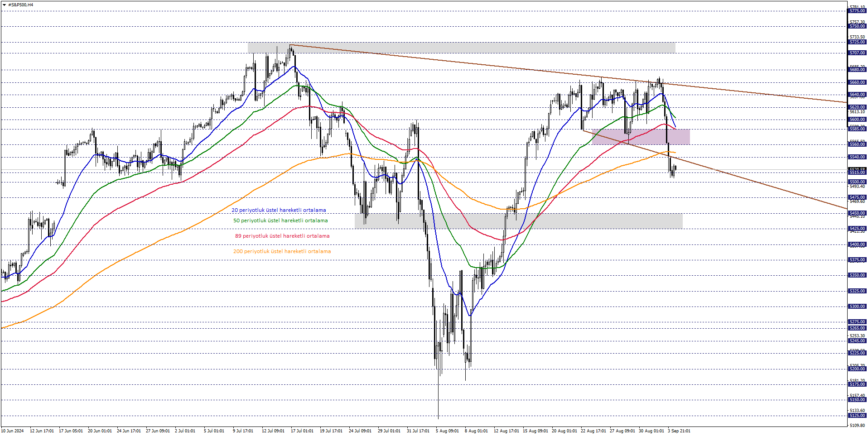Click the '20 periyotluk üstel hareketli ortalama' label
Image resolution: width=868 pixels, height=436 pixels.
pyautogui.click(x=279, y=210)
